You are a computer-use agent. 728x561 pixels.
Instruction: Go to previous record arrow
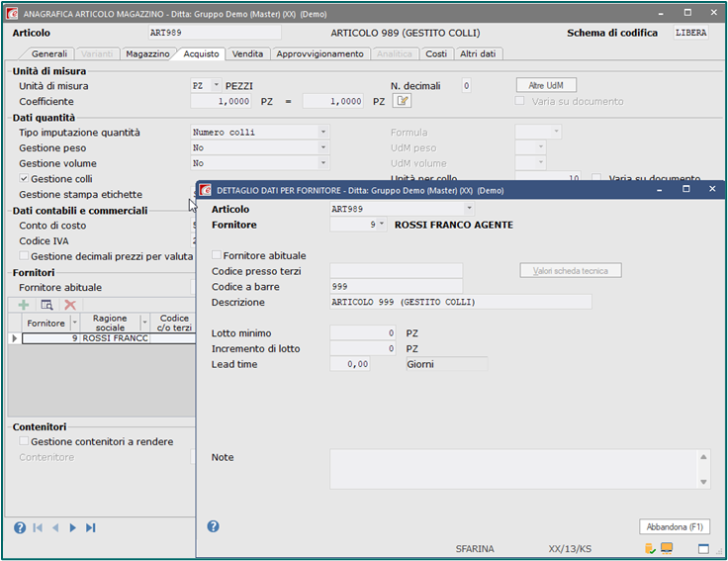[x=55, y=527]
